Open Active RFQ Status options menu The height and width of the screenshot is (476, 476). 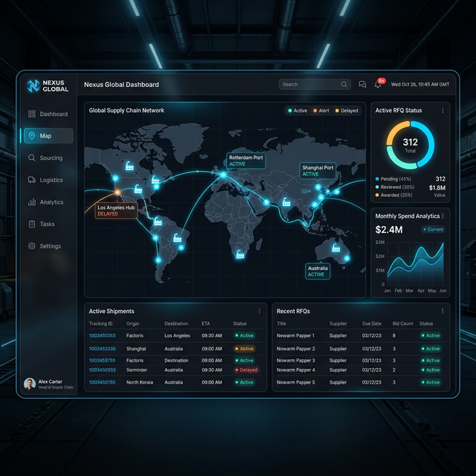443,111
